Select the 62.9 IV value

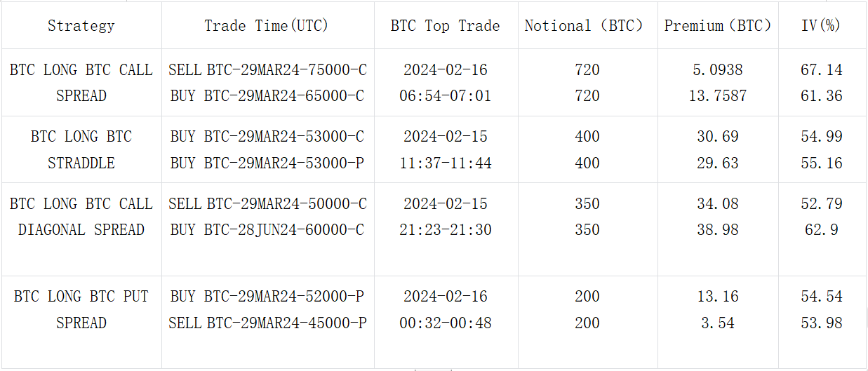[822, 230]
